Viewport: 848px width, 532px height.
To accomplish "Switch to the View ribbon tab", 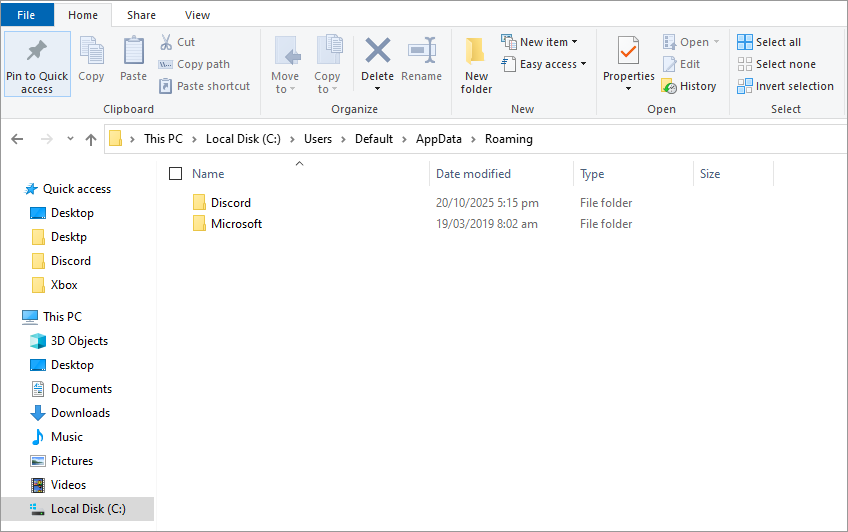I will tap(197, 15).
